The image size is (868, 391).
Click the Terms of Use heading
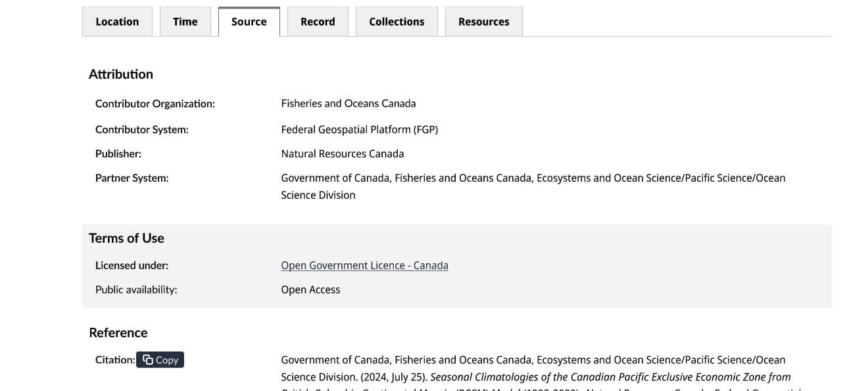(126, 238)
